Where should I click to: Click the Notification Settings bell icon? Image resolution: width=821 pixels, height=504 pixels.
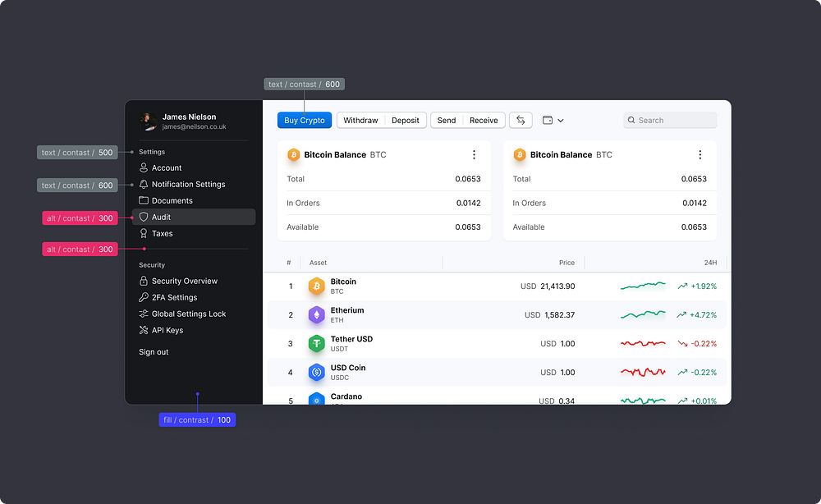tap(144, 184)
